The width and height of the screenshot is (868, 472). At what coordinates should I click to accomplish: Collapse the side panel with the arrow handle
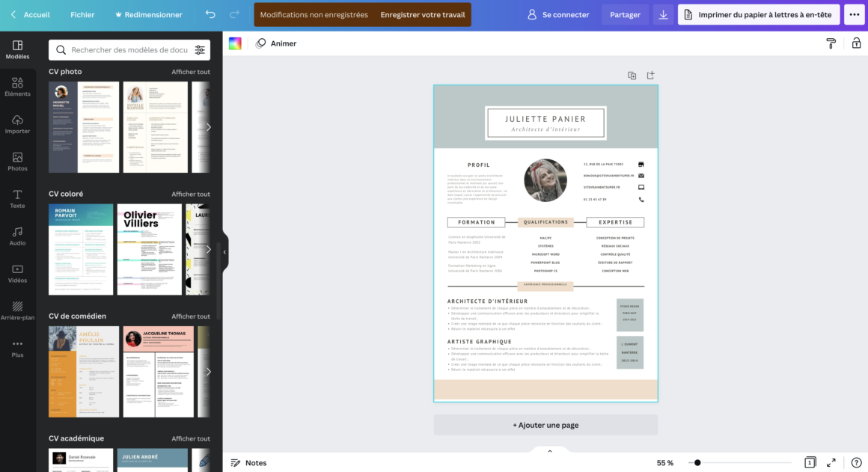[x=224, y=252]
